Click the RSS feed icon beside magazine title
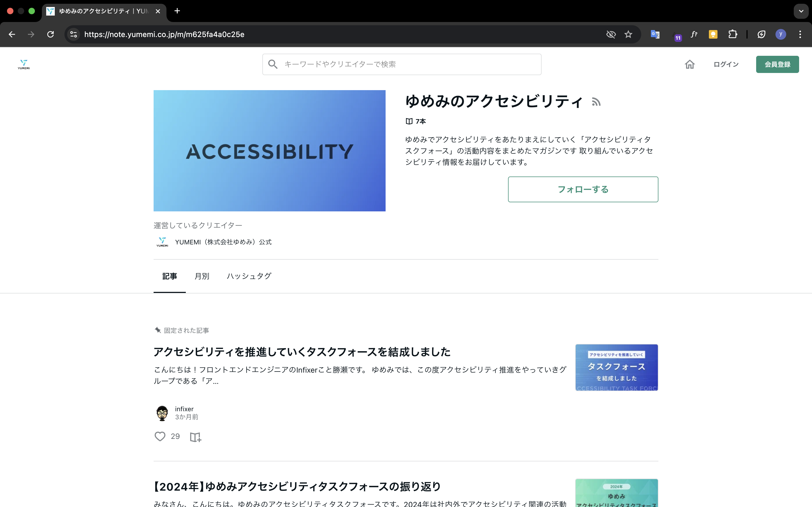 [596, 102]
